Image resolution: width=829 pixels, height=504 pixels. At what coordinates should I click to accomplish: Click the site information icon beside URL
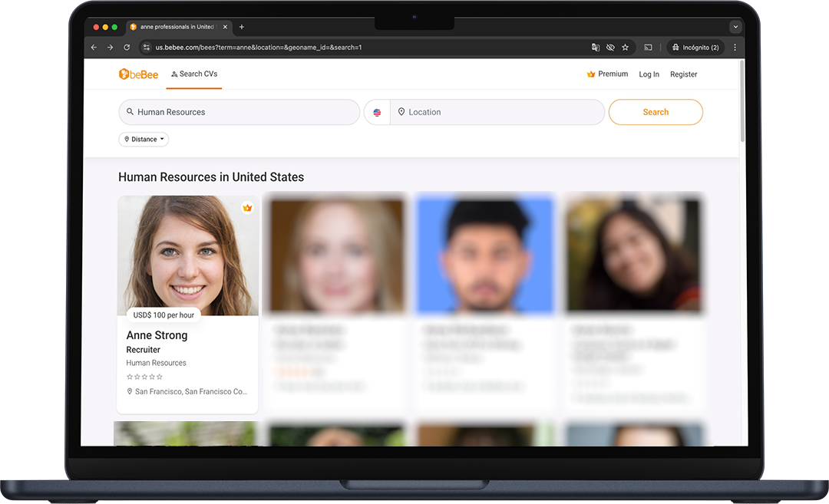coord(146,48)
